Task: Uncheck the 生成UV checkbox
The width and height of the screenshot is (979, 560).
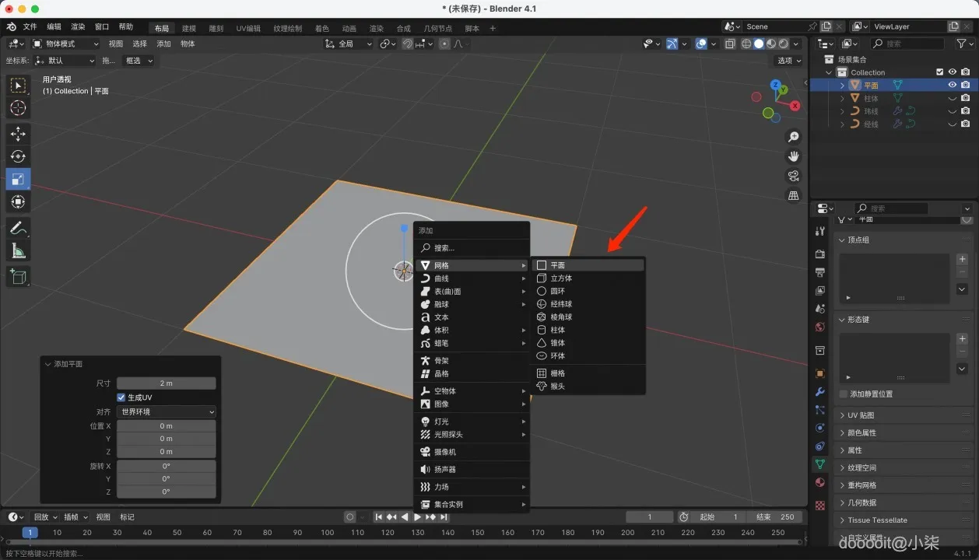Action: (x=121, y=397)
